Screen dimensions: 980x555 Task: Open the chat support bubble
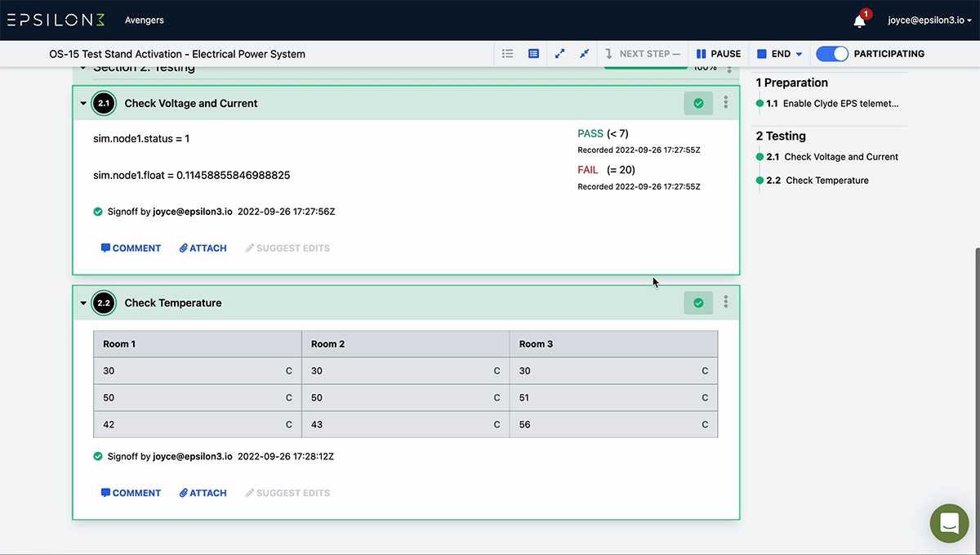949,523
